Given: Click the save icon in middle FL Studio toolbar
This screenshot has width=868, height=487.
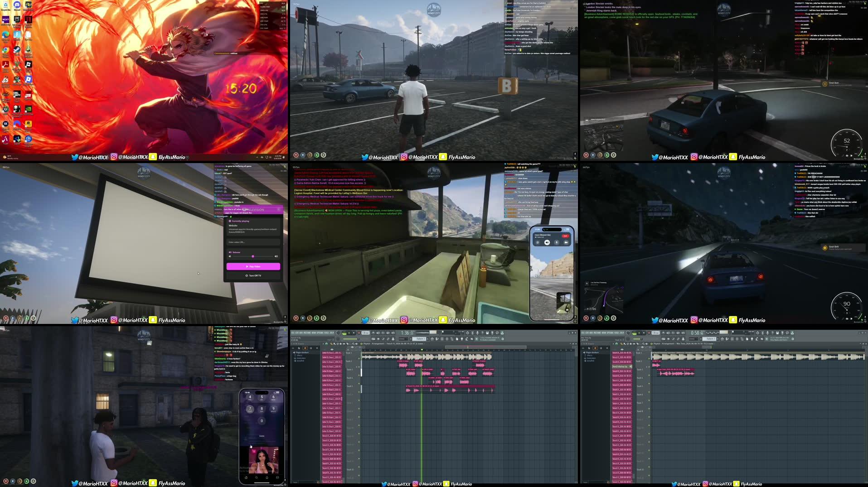Looking at the screenshot, I should pos(487,333).
